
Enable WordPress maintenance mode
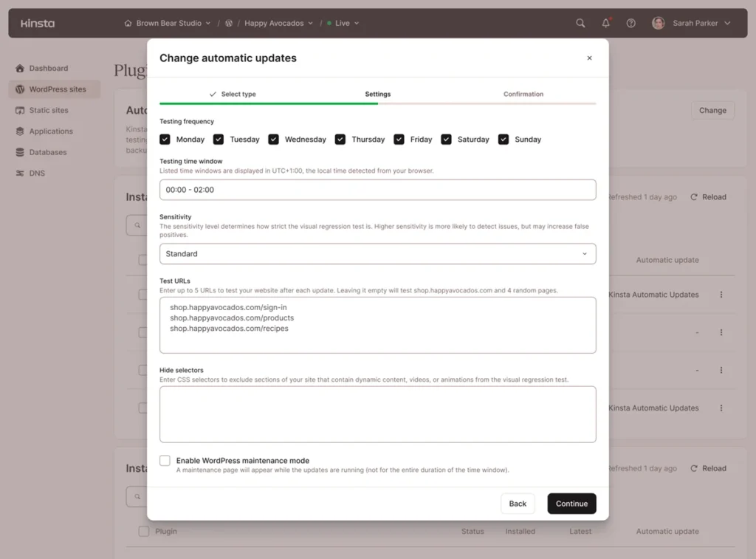(165, 460)
